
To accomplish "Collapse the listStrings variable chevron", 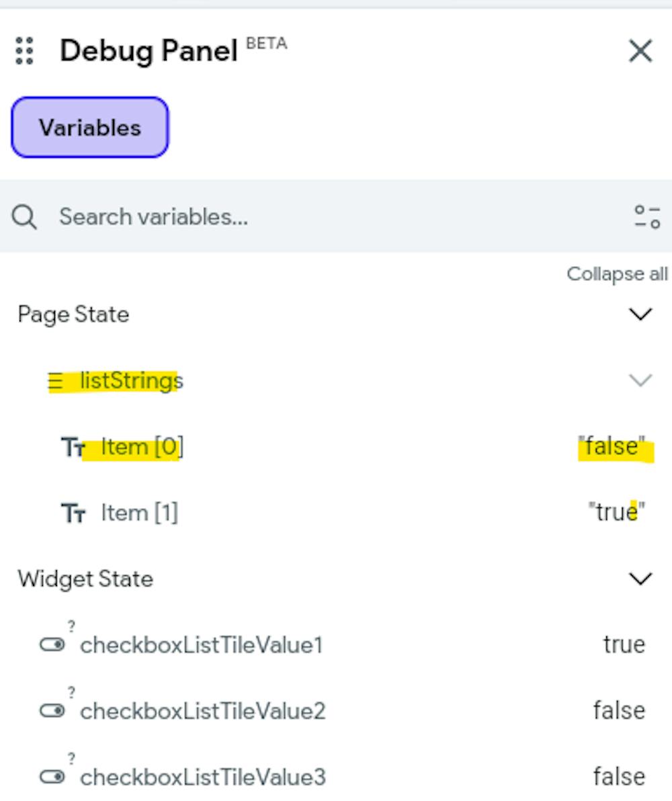I will [x=640, y=381].
